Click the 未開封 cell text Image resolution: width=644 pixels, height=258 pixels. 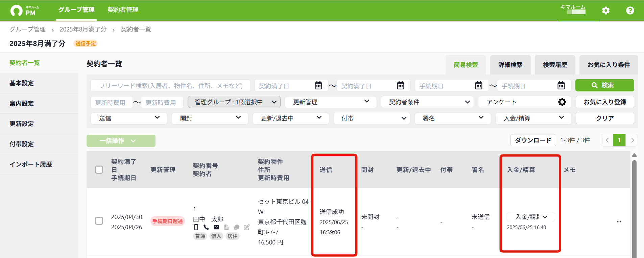click(370, 217)
